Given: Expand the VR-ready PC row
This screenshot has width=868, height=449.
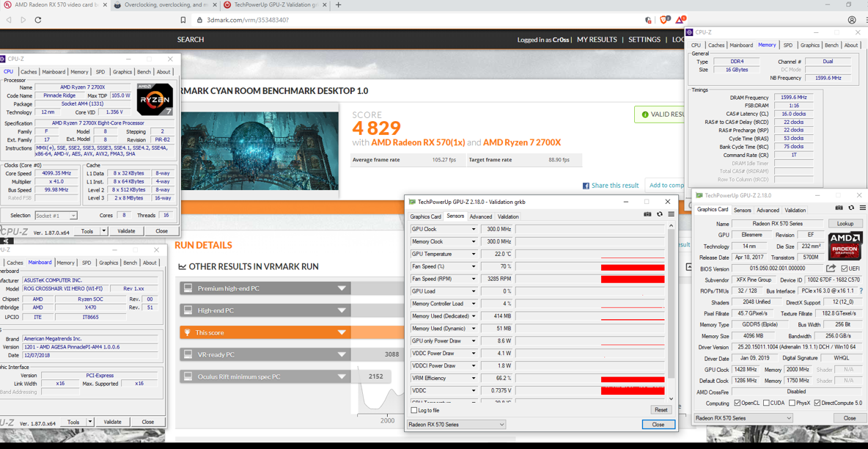Looking at the screenshot, I should click(x=265, y=355).
